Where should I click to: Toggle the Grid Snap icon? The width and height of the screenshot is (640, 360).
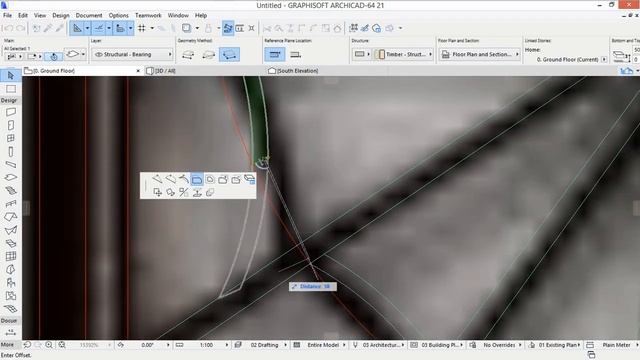pos(142,28)
